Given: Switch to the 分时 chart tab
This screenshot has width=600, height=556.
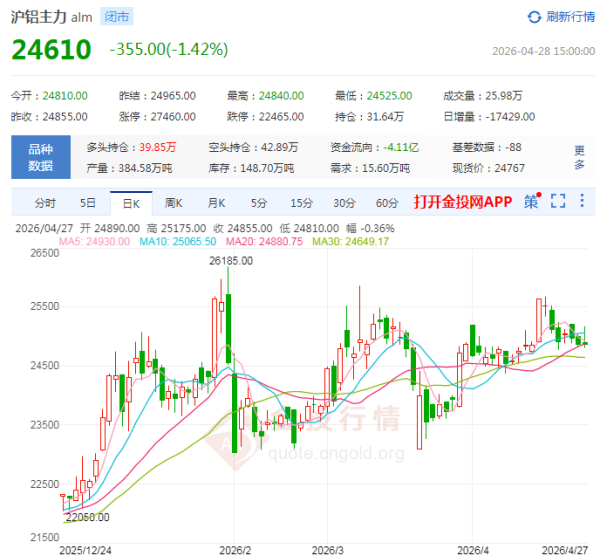Looking at the screenshot, I should coord(45,203).
